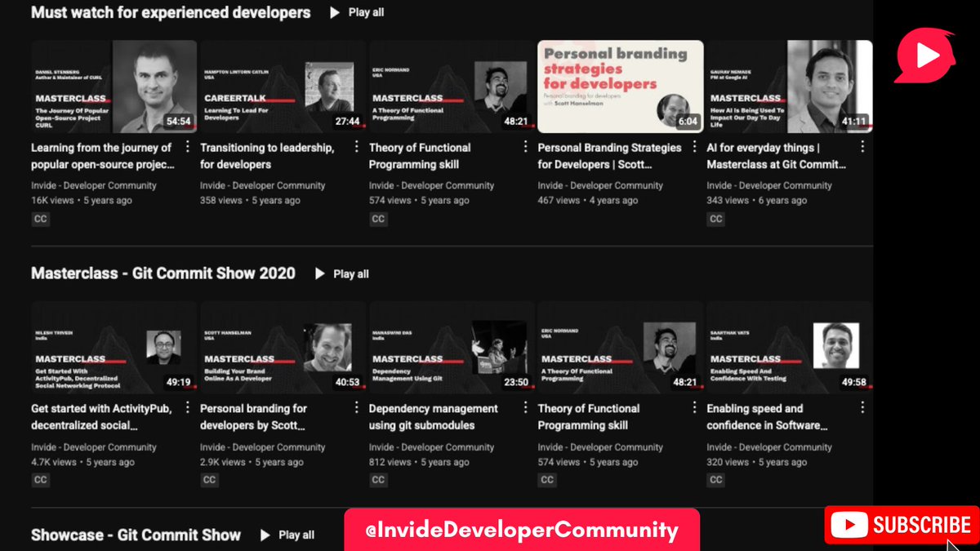The image size is (980, 551).
Task: Open title 'Transitioning to leadership, for developers'
Action: pyautogui.click(x=267, y=156)
